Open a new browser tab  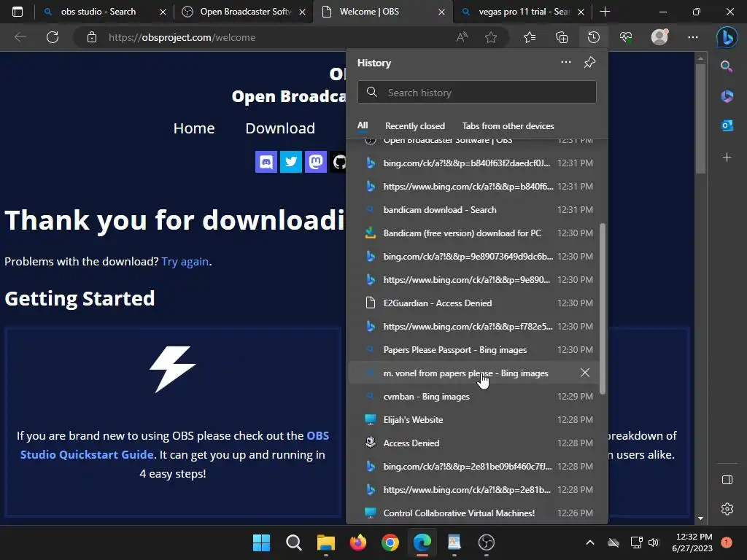pyautogui.click(x=605, y=12)
